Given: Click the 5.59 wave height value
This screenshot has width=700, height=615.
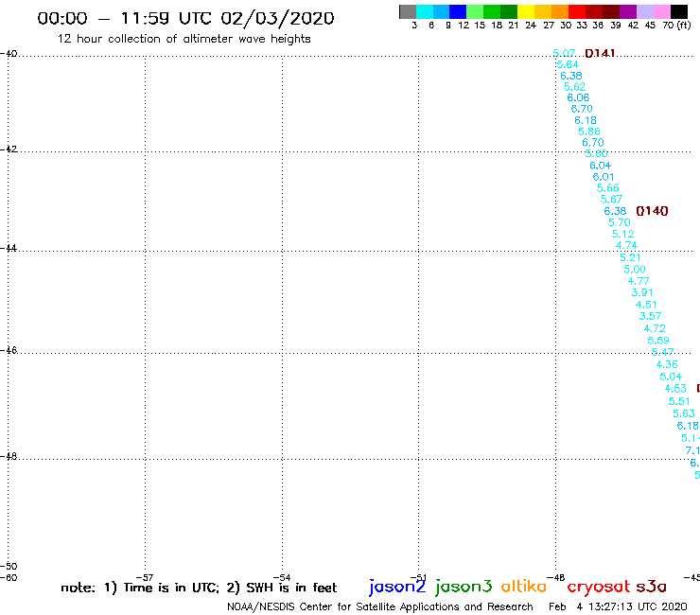Looking at the screenshot, I should [x=658, y=341].
